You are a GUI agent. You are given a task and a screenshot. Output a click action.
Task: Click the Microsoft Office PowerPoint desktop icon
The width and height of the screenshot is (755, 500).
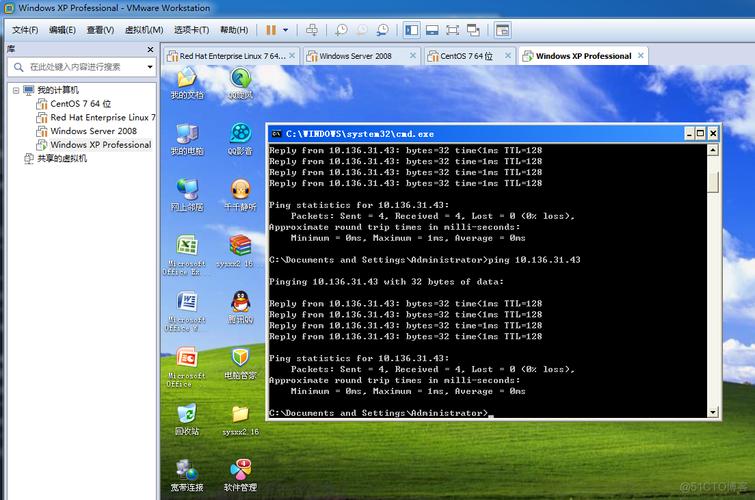click(x=186, y=367)
